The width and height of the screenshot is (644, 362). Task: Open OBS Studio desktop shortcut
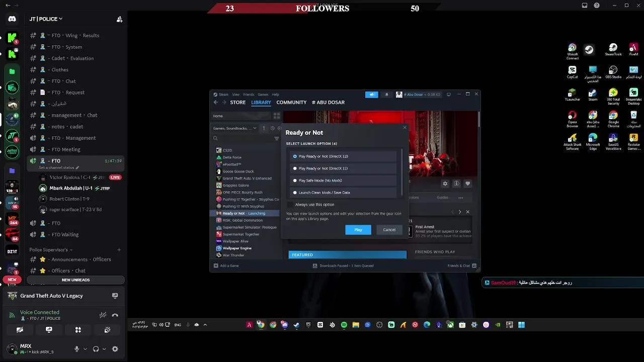(613, 72)
